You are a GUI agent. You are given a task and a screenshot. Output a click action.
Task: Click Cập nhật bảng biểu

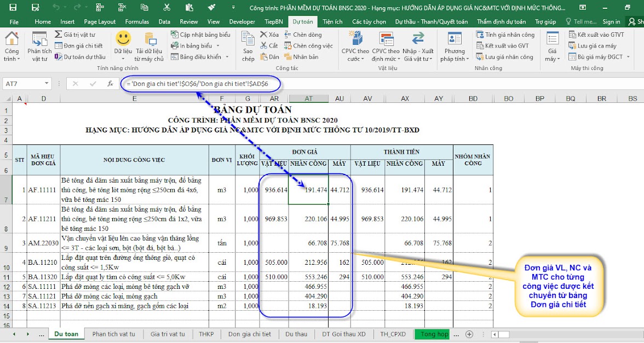pos(200,34)
